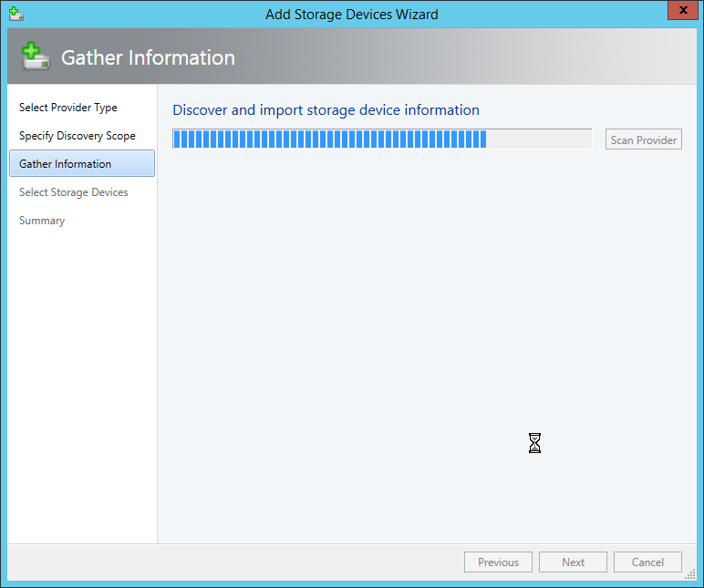This screenshot has height=588, width=704.
Task: Click the 'Add Storage Devices Wizard' title bar text
Action: click(351, 14)
